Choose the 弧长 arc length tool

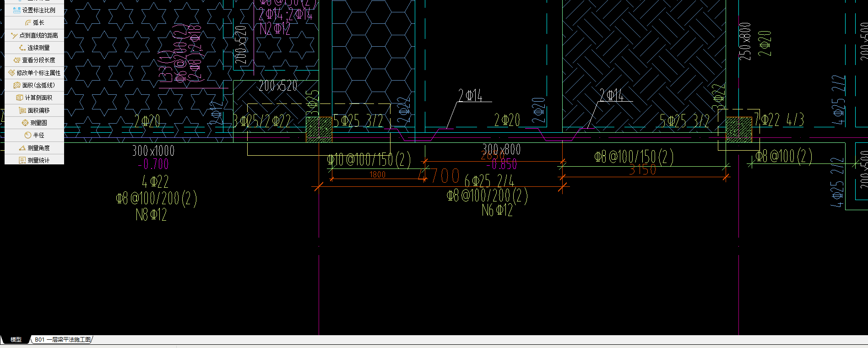[34, 22]
